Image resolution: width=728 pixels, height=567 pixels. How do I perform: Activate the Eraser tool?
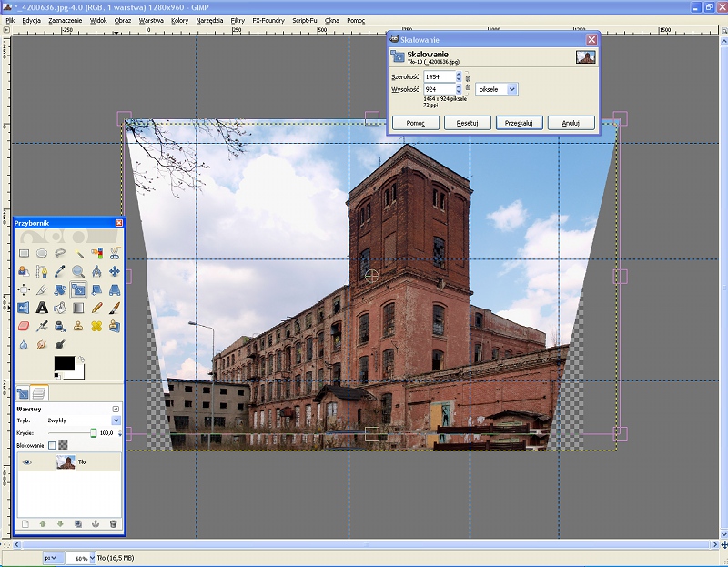pos(24,327)
